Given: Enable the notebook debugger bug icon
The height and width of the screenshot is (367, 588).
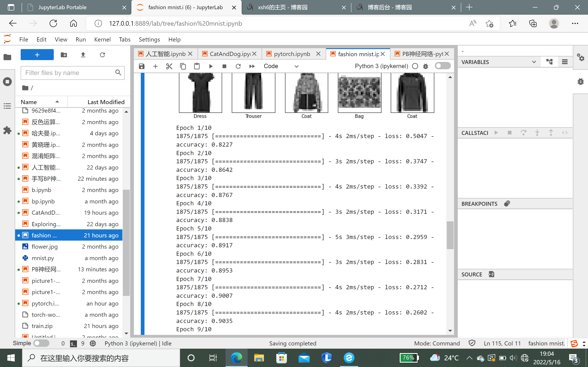Looking at the screenshot, I should point(425,66).
